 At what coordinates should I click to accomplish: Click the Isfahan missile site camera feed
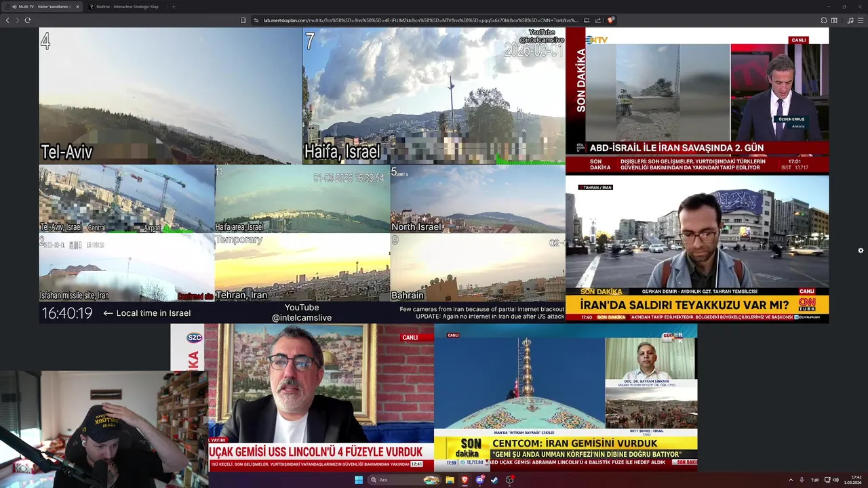point(127,268)
